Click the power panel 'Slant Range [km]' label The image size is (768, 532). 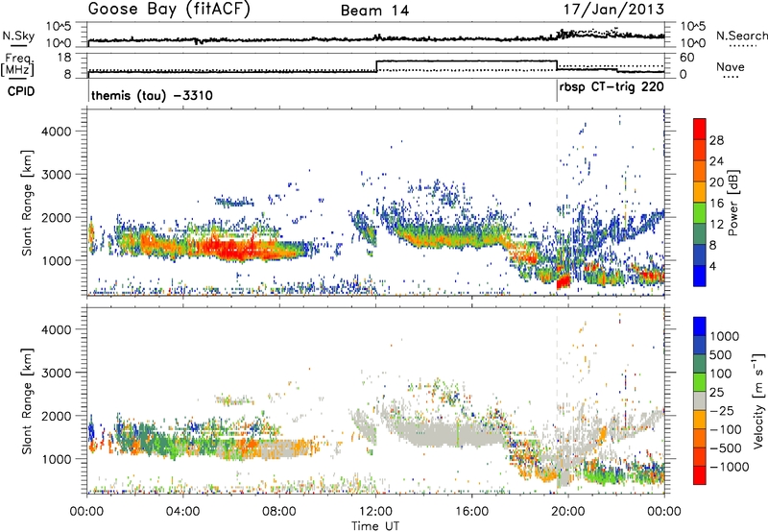27,203
